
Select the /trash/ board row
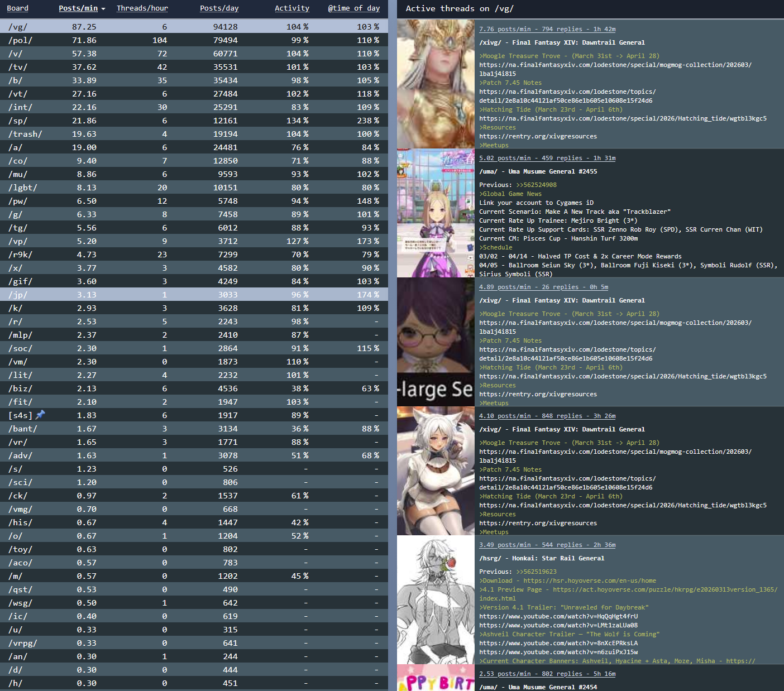coord(194,134)
